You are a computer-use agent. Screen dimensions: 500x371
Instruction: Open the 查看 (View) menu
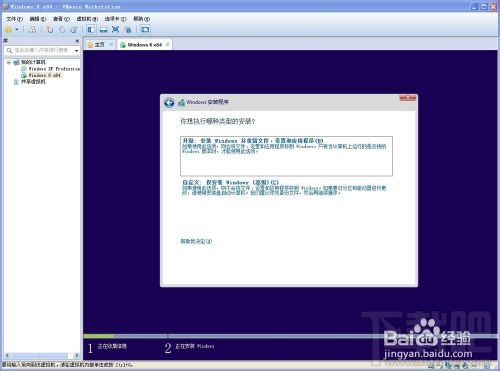[61, 19]
